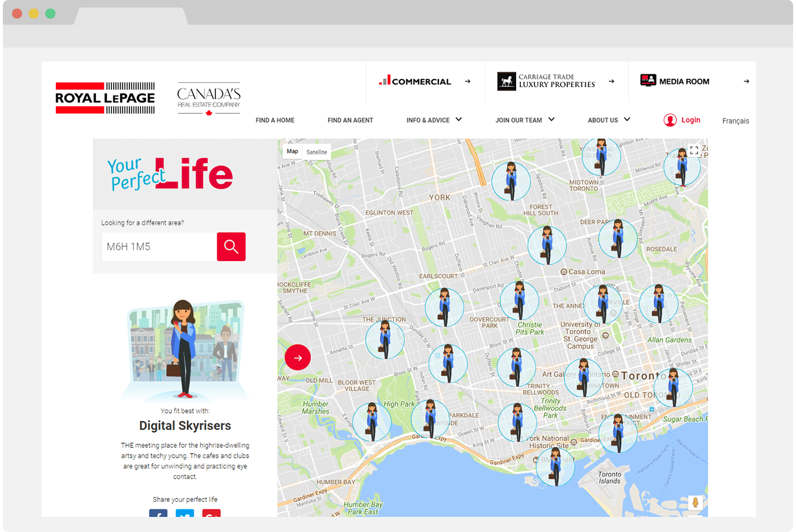Switch map to Satellite view
This screenshot has height=532, width=796.
coord(316,152)
